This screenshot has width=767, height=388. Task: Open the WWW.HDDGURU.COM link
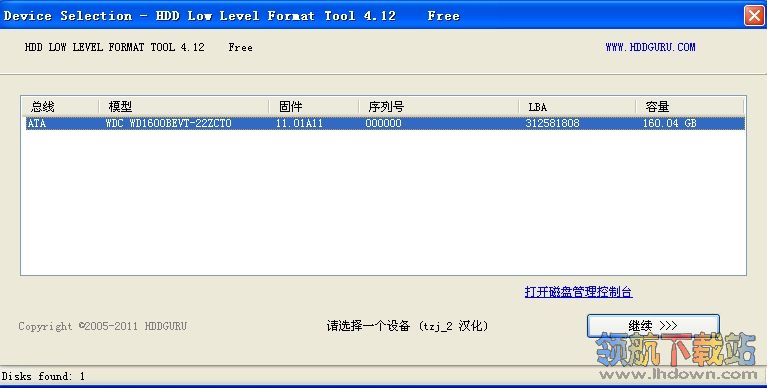click(x=650, y=47)
